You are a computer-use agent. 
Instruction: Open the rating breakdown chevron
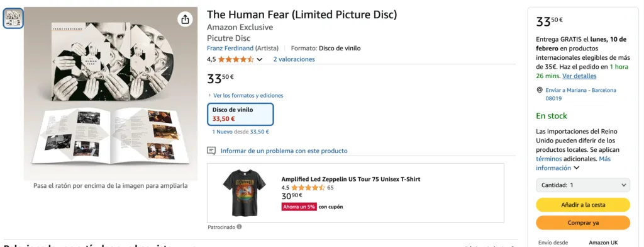259,60
